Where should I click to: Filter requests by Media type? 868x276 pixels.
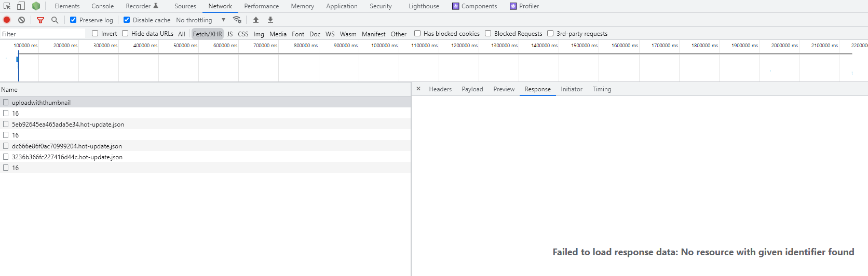pyautogui.click(x=278, y=34)
